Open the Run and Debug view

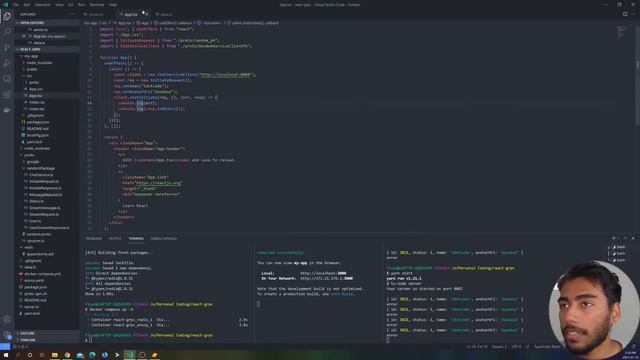tap(7, 63)
